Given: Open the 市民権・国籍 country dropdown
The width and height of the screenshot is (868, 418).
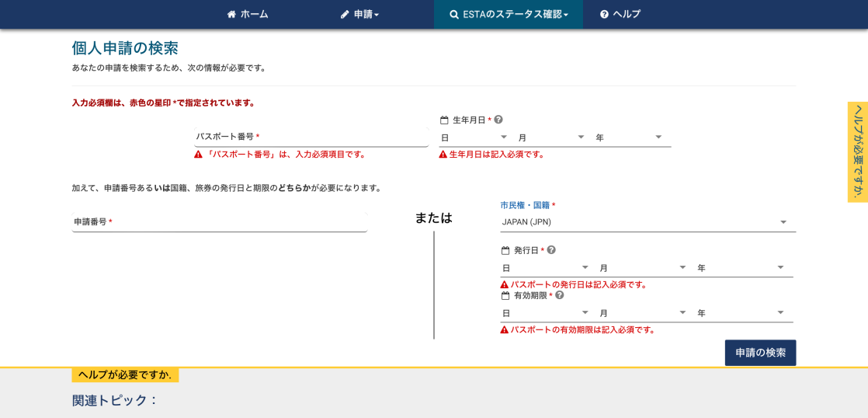Looking at the screenshot, I should 648,222.
